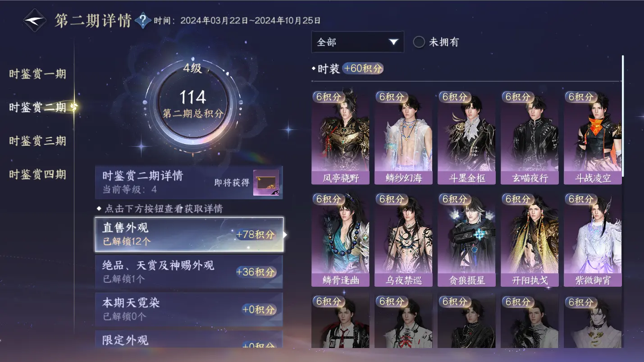644x362 pixels.
Task: Click the outfit list vertical scrollbar
Action: tap(623, 116)
